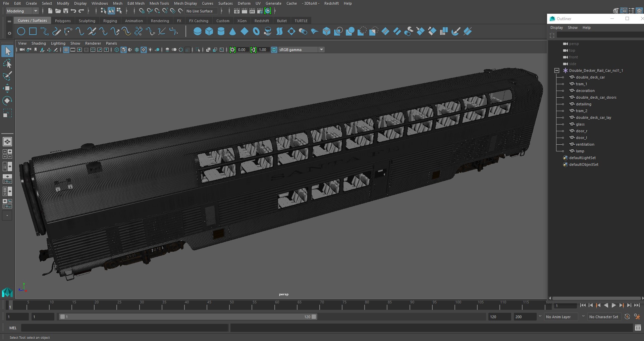Open Outliner Display menu

pos(556,28)
